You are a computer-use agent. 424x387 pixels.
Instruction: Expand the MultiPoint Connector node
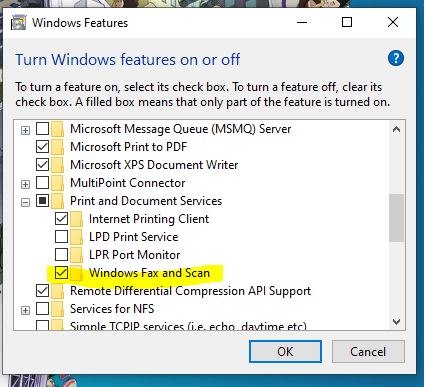(25, 184)
